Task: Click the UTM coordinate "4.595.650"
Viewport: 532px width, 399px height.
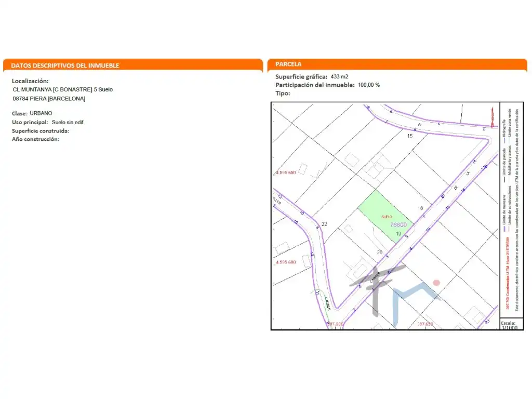Action: (x=286, y=172)
